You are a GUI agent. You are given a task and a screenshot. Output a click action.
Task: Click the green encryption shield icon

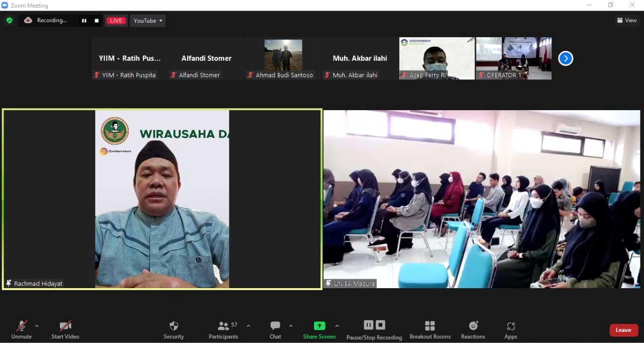[x=9, y=21]
